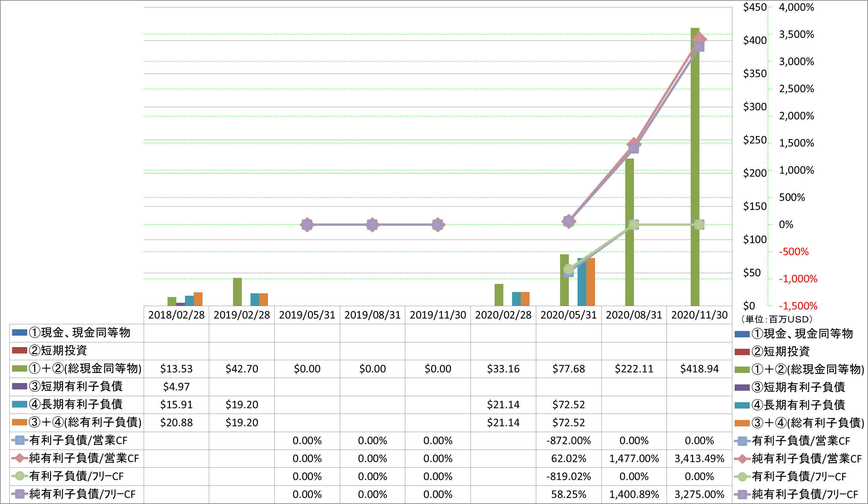Select the 3,275.00% cell
Viewport: 868px width, 504px height.
click(x=699, y=494)
